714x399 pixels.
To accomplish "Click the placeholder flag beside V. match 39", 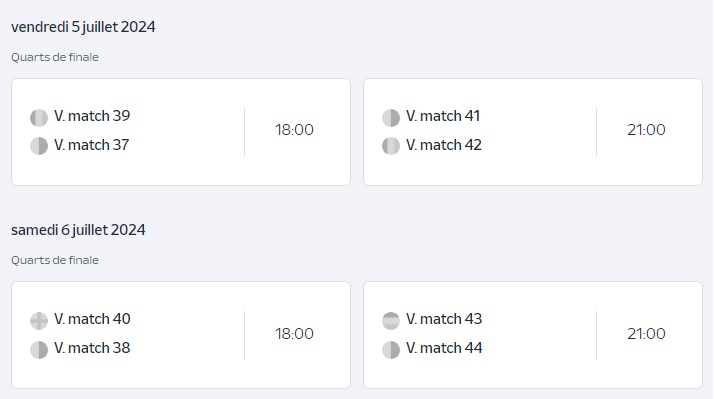I will 39,118.
